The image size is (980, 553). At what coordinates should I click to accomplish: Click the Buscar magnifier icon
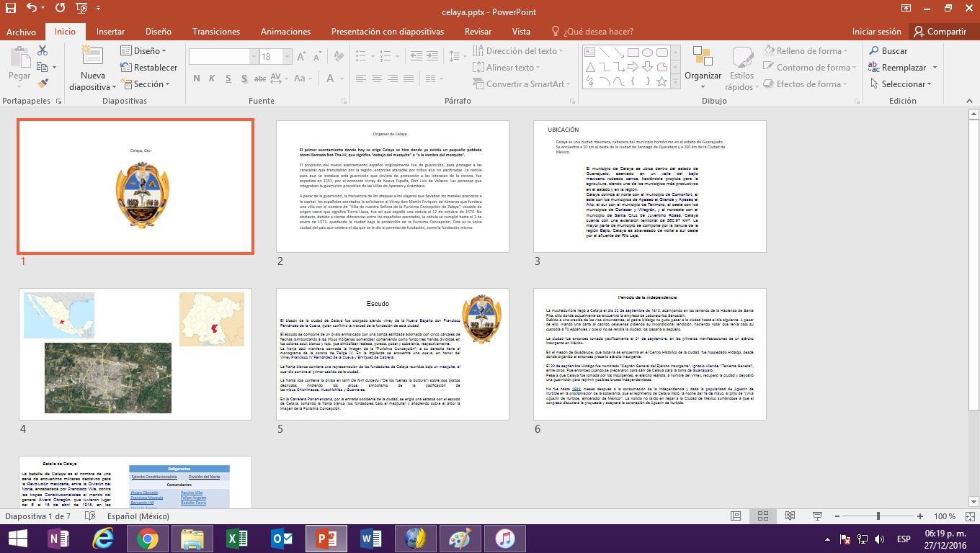tap(874, 51)
